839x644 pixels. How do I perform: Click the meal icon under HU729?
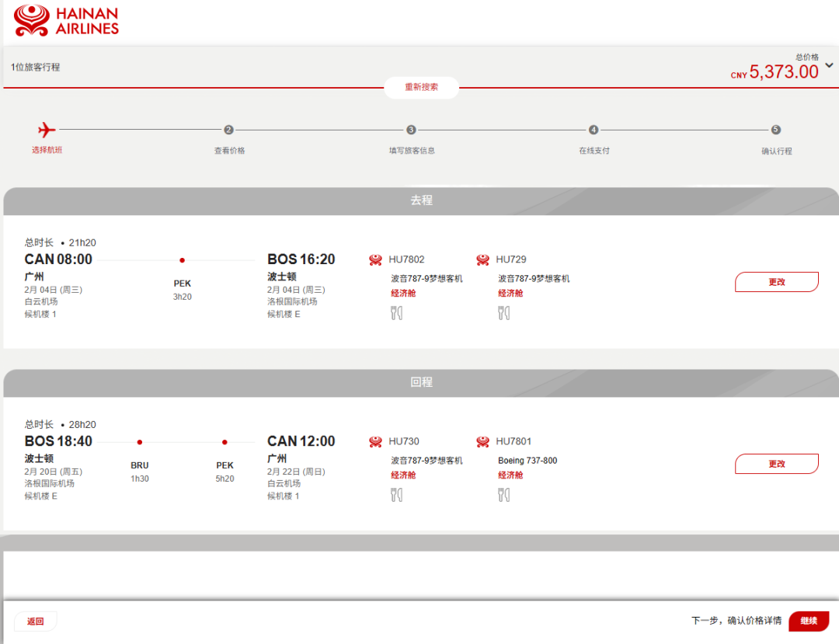pyautogui.click(x=503, y=313)
